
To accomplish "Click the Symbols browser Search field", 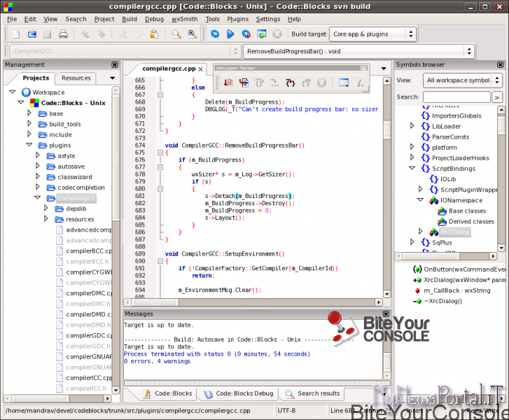I will 456,97.
